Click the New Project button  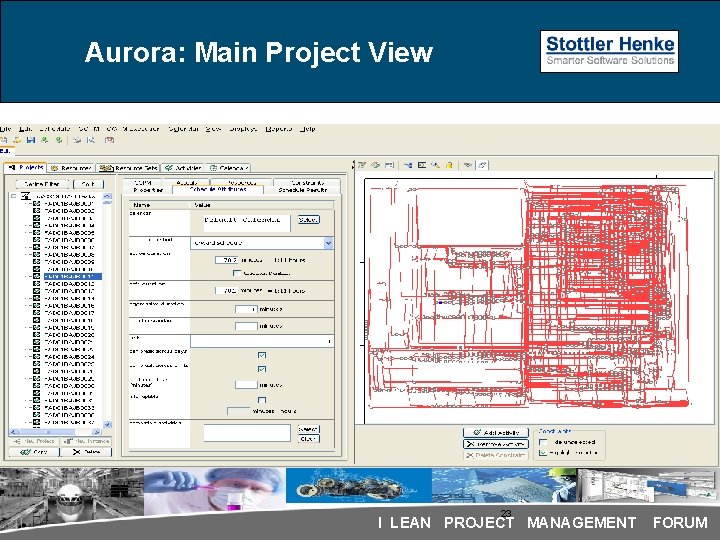pyautogui.click(x=34, y=441)
